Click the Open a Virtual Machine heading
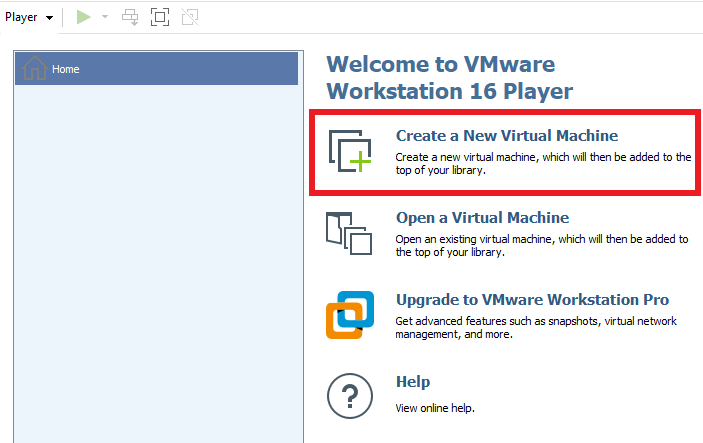 click(x=482, y=217)
